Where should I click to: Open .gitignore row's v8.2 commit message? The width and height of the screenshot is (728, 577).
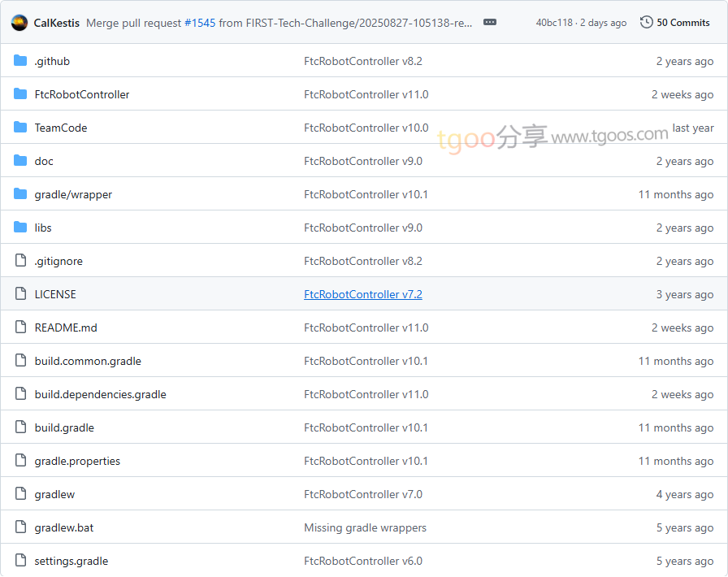[x=363, y=261]
